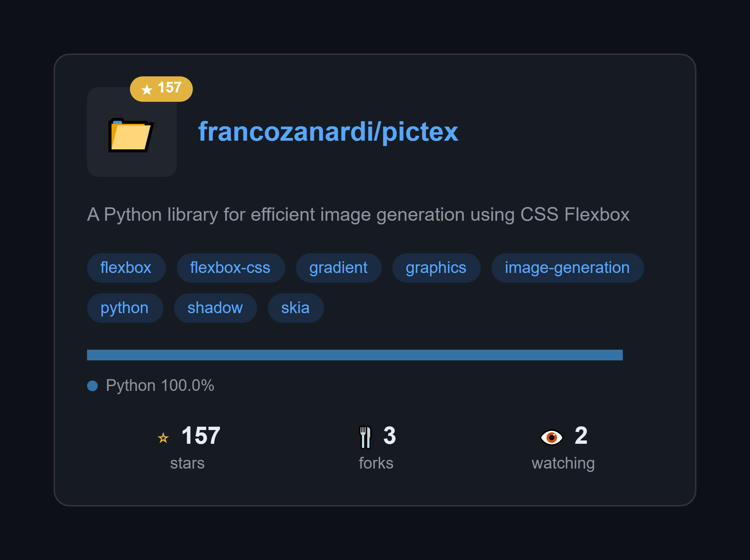Open the francozanardi/pictex repository link

(x=328, y=132)
